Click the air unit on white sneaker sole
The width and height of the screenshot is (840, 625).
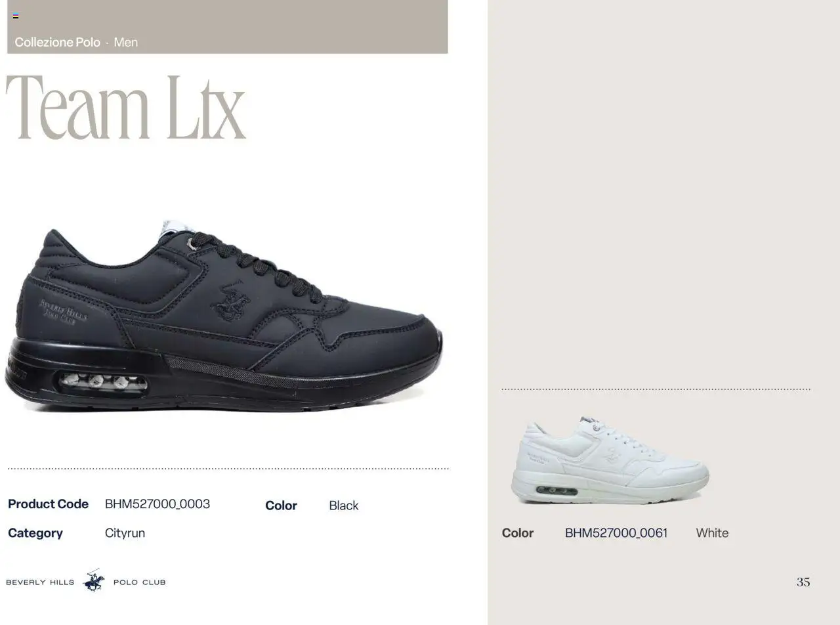[556, 490]
